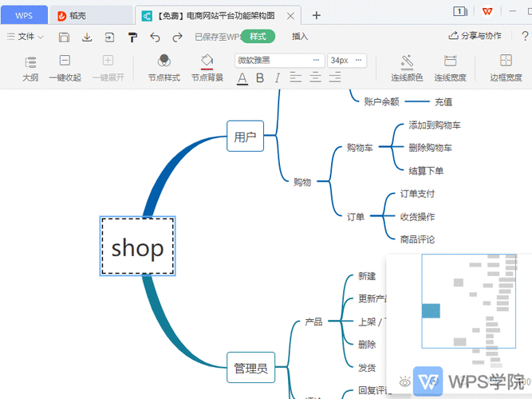Undo the last action

point(155,37)
